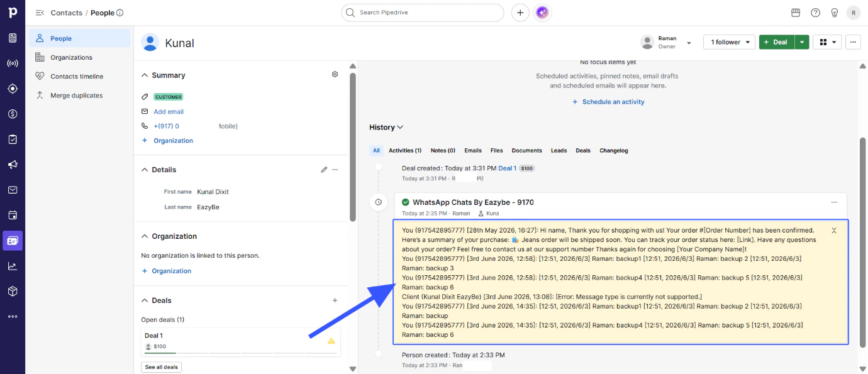868x374 pixels.
Task: Open Deals dollar icon in sidebar
Action: (13, 114)
